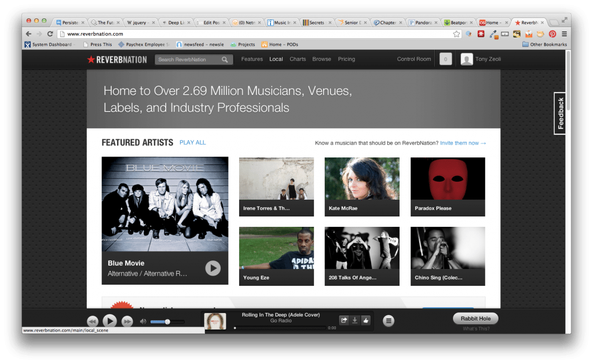The width and height of the screenshot is (593, 364).
Task: Mute the player volume speaker icon
Action: [x=143, y=322]
